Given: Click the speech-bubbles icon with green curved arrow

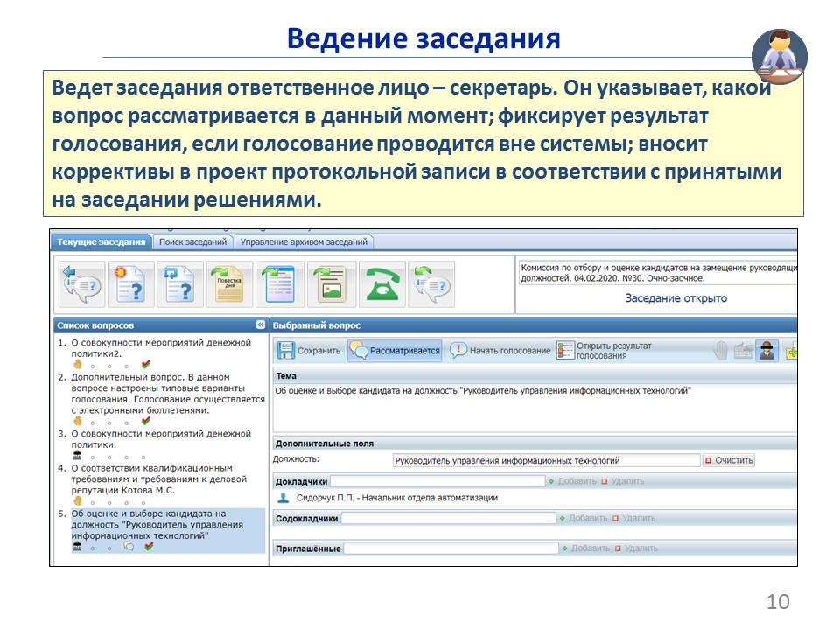Looking at the screenshot, I should [x=431, y=284].
